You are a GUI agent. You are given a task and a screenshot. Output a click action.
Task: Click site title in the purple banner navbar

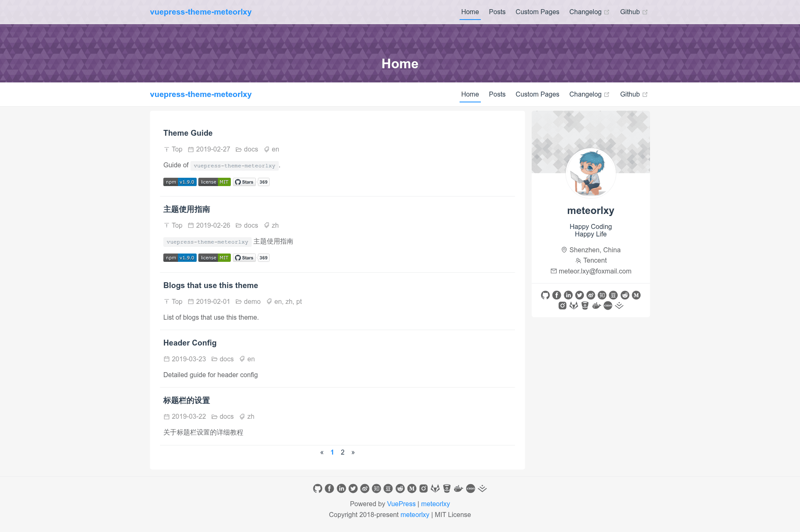click(x=201, y=12)
